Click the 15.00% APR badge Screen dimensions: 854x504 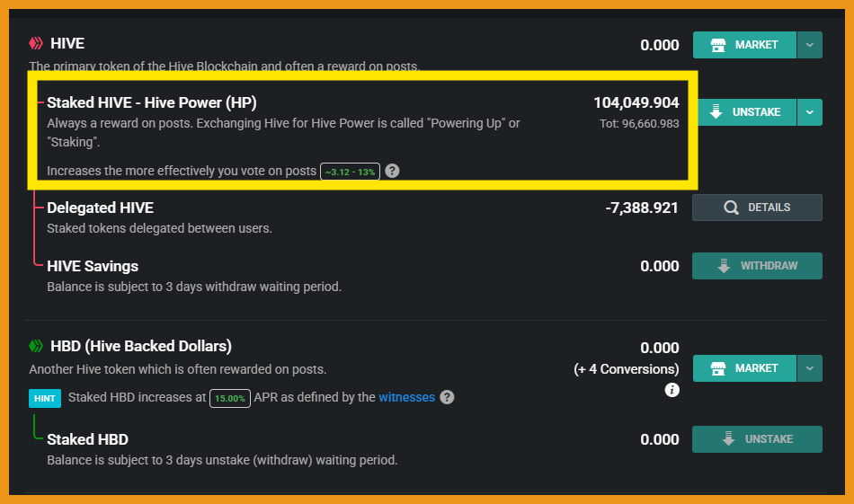point(230,398)
